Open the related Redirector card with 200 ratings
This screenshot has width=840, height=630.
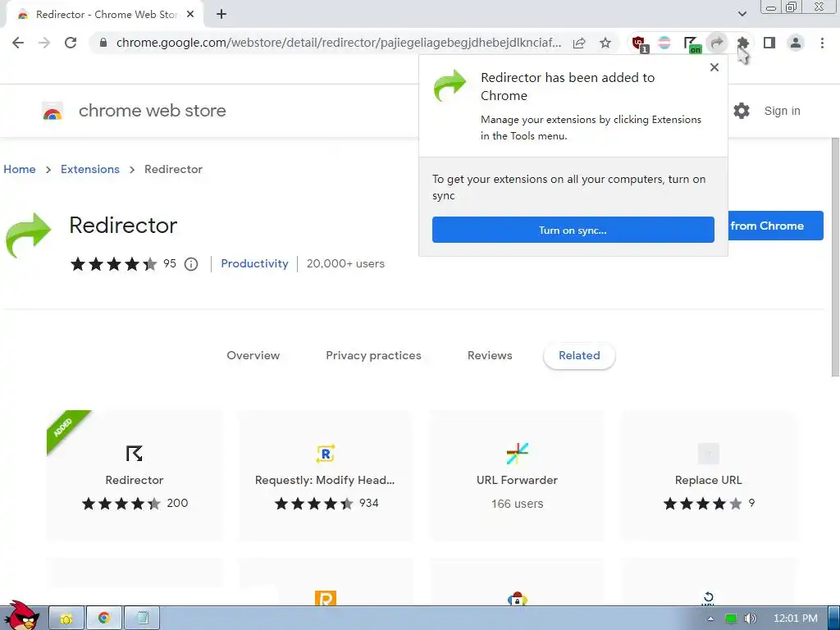(x=135, y=475)
